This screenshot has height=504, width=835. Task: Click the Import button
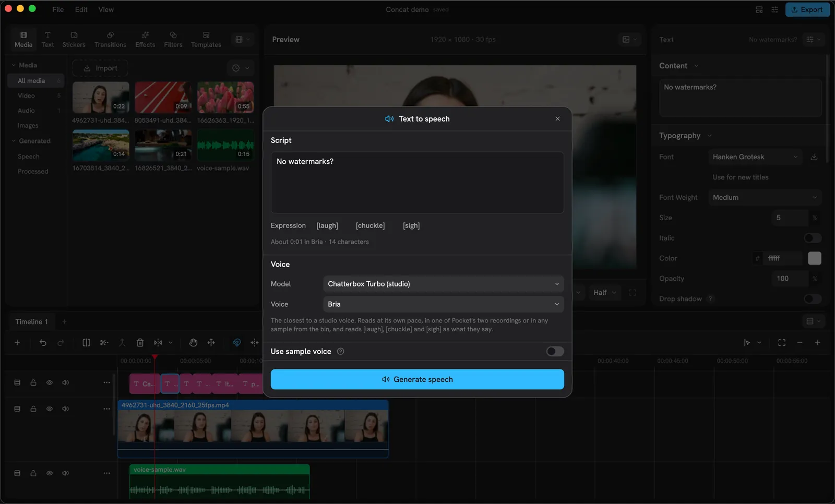pos(100,68)
